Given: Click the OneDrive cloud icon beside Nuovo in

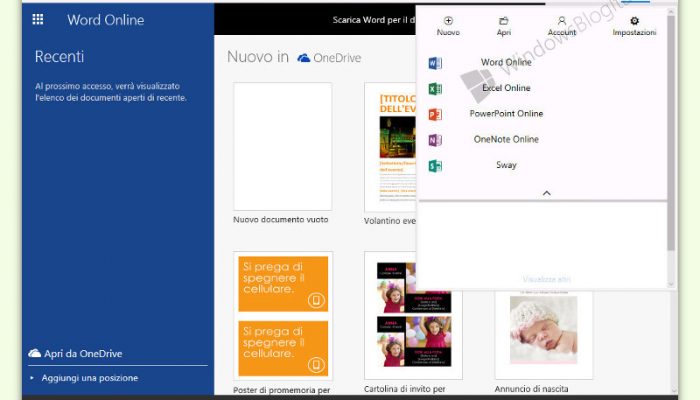Looking at the screenshot, I should click(x=304, y=58).
